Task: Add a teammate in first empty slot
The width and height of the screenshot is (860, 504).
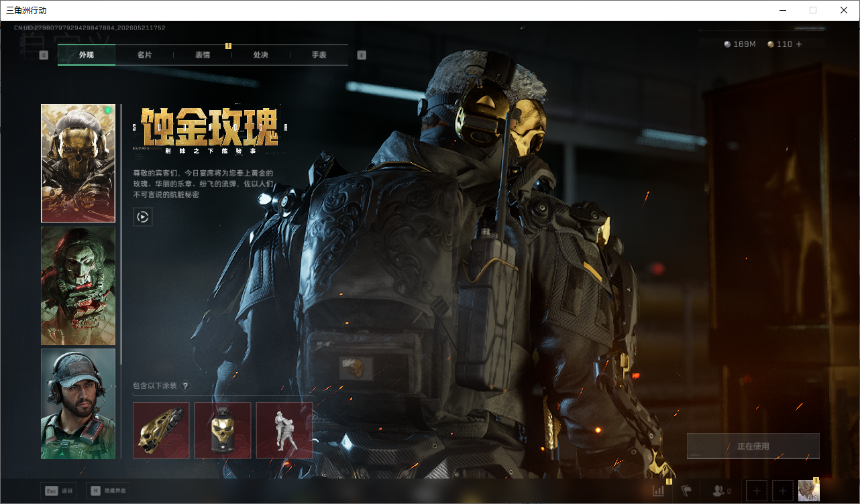Action: [x=756, y=491]
